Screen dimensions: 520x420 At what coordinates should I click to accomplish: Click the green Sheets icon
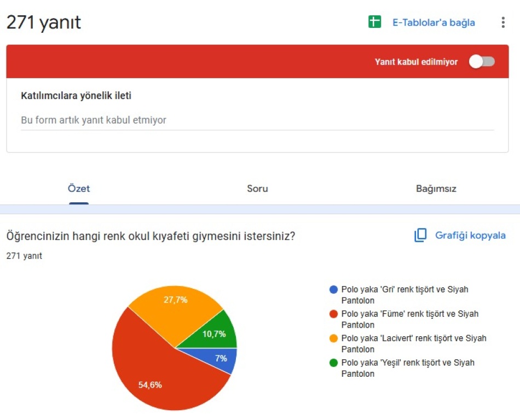click(374, 22)
